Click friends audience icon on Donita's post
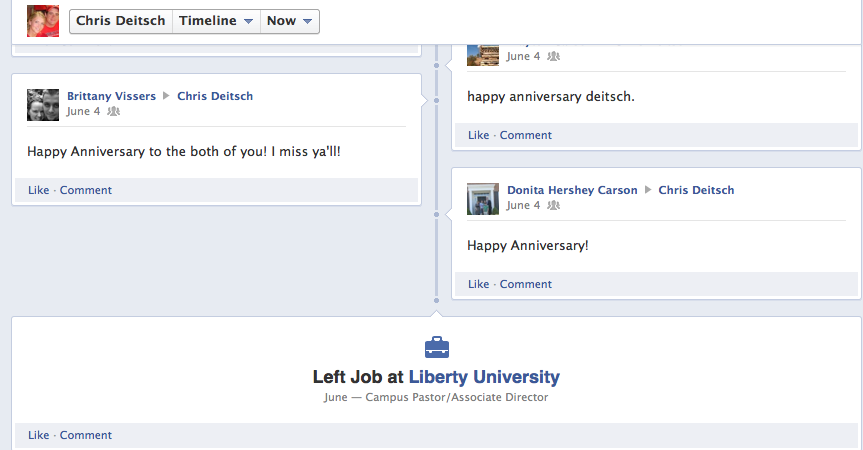This screenshot has width=863, height=450. [554, 206]
